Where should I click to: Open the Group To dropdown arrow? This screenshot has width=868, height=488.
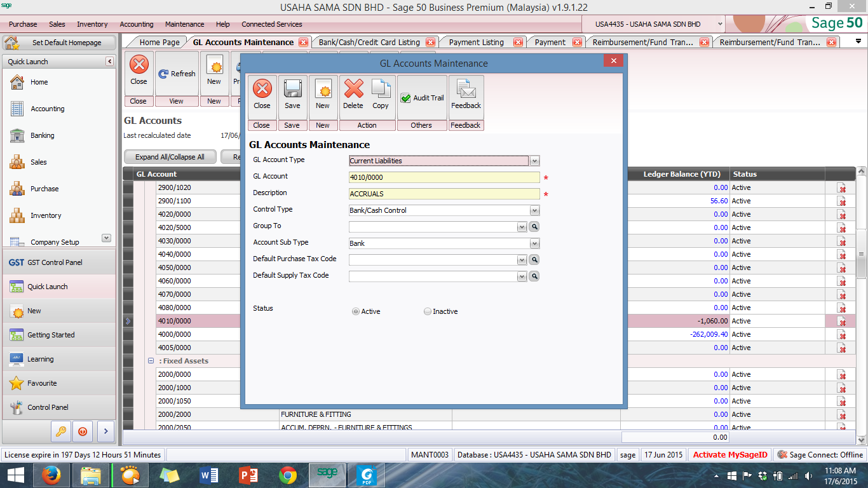coord(522,227)
